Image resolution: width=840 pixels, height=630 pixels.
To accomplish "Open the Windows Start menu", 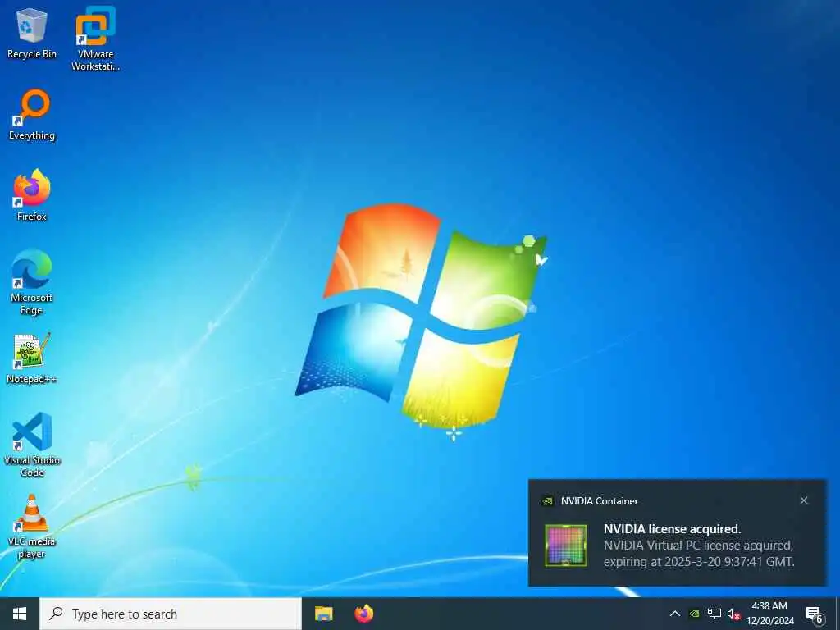I will (x=20, y=614).
